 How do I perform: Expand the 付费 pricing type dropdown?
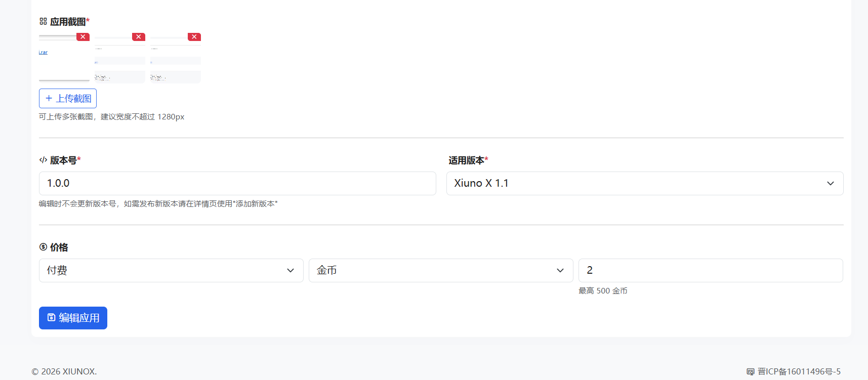171,270
